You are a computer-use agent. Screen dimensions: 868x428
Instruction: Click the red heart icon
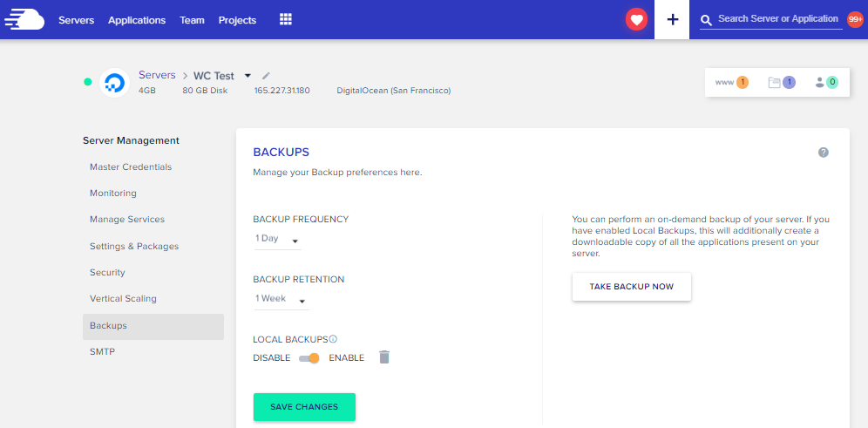pyautogui.click(x=636, y=20)
